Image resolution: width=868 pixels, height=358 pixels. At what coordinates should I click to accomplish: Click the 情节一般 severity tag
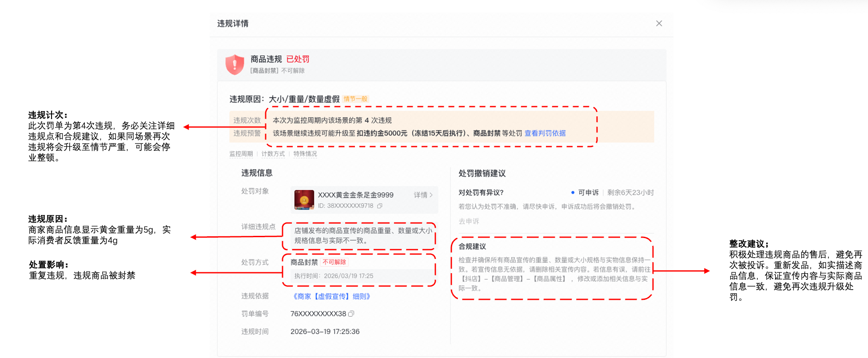(x=355, y=99)
